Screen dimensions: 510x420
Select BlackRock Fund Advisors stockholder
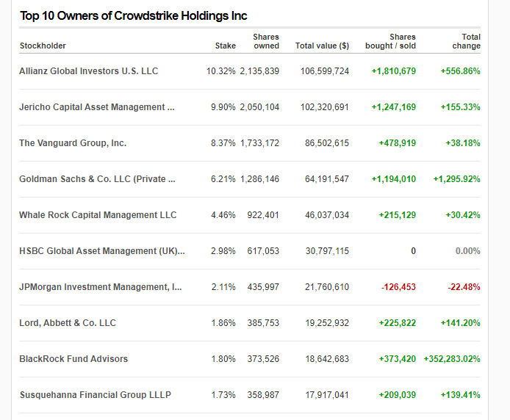tap(73, 359)
